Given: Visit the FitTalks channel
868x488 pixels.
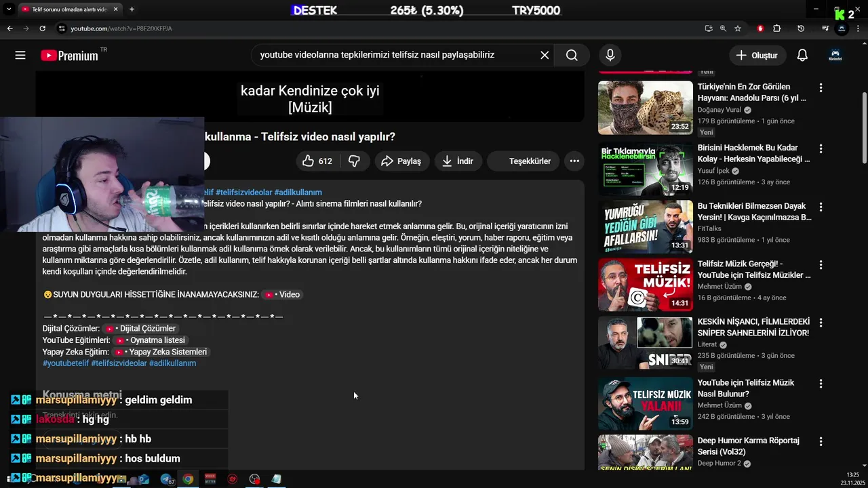Looking at the screenshot, I should pos(709,228).
